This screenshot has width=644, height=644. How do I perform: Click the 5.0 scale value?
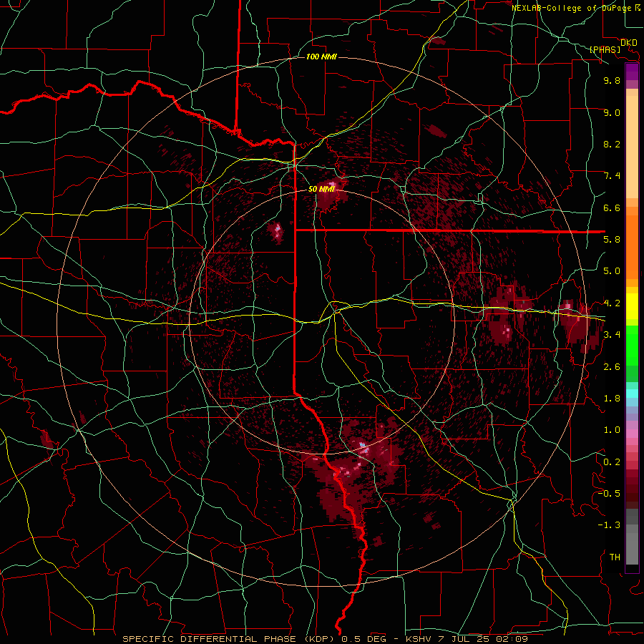[x=612, y=271]
